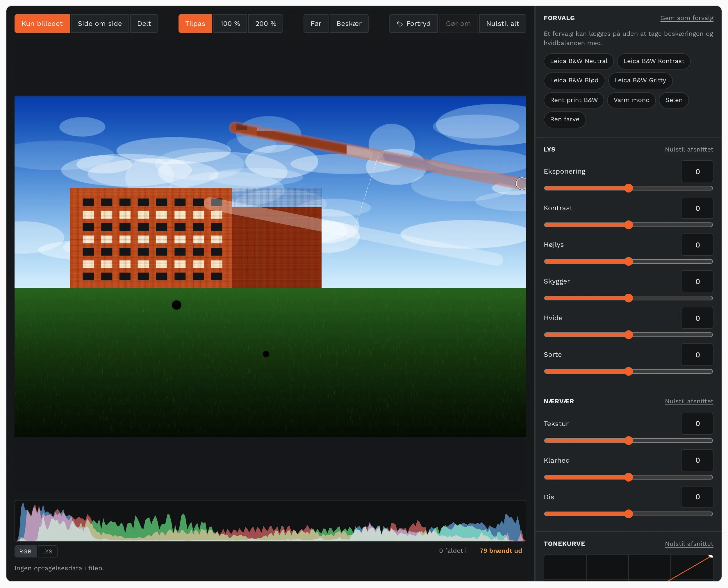728x588 pixels.
Task: Switch to Delt split view
Action: [x=144, y=24]
